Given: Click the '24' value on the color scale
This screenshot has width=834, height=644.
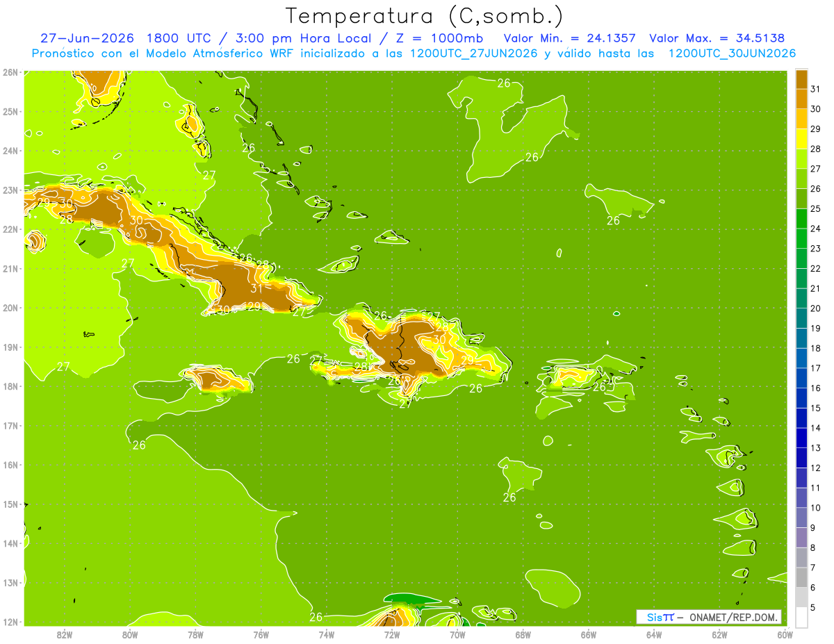Looking at the screenshot, I should (x=815, y=229).
